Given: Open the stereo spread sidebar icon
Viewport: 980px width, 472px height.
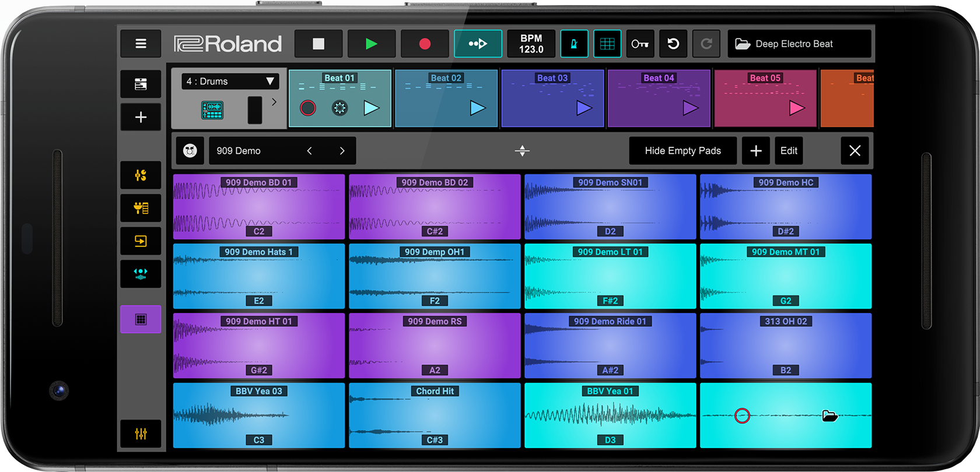Looking at the screenshot, I should [x=141, y=274].
